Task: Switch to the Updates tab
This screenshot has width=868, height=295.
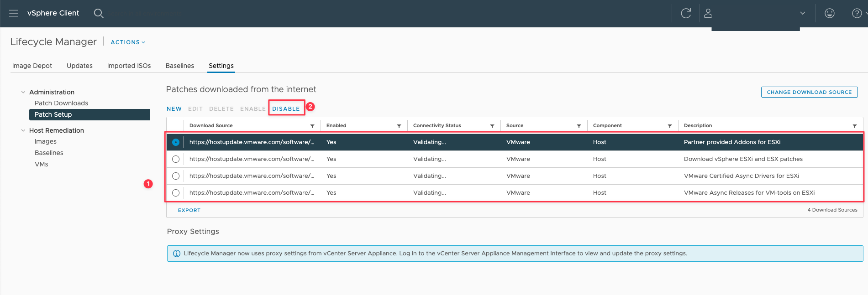Action: [x=79, y=66]
